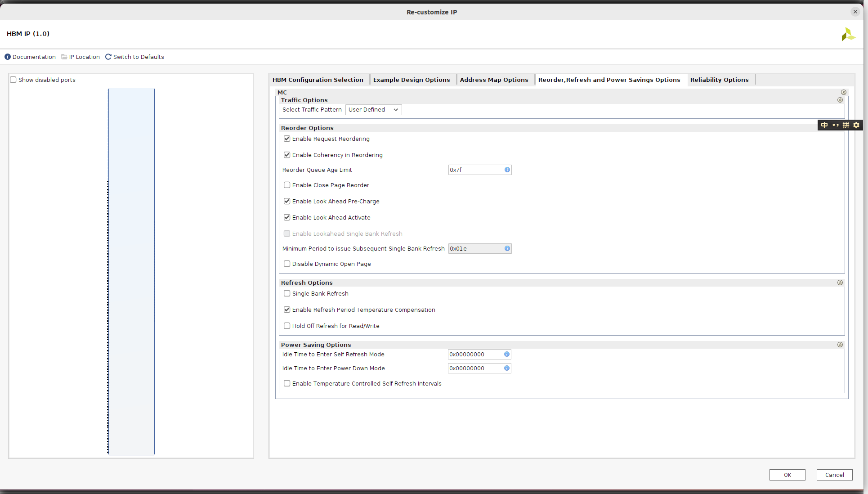
Task: Click the Documentation info icon
Action: (x=8, y=57)
